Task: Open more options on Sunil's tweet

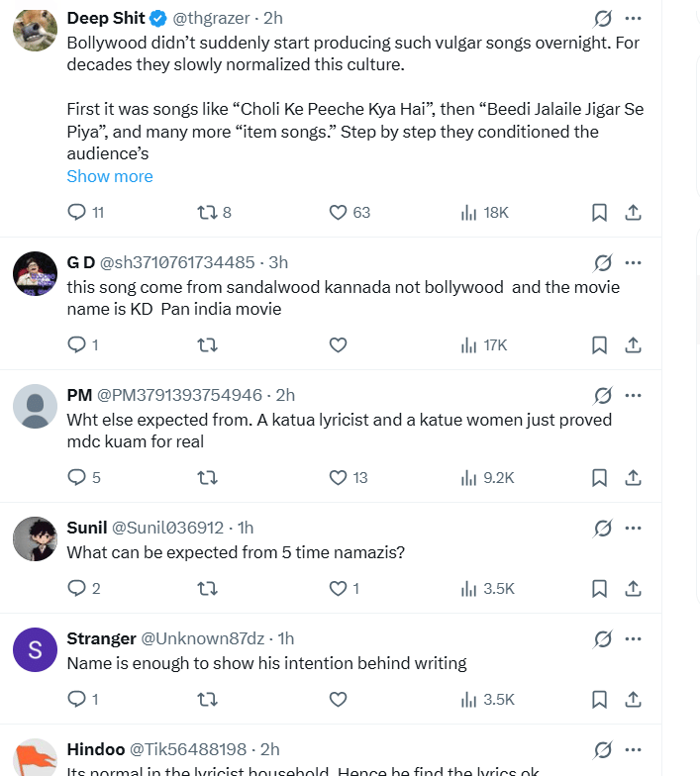Action: [634, 528]
